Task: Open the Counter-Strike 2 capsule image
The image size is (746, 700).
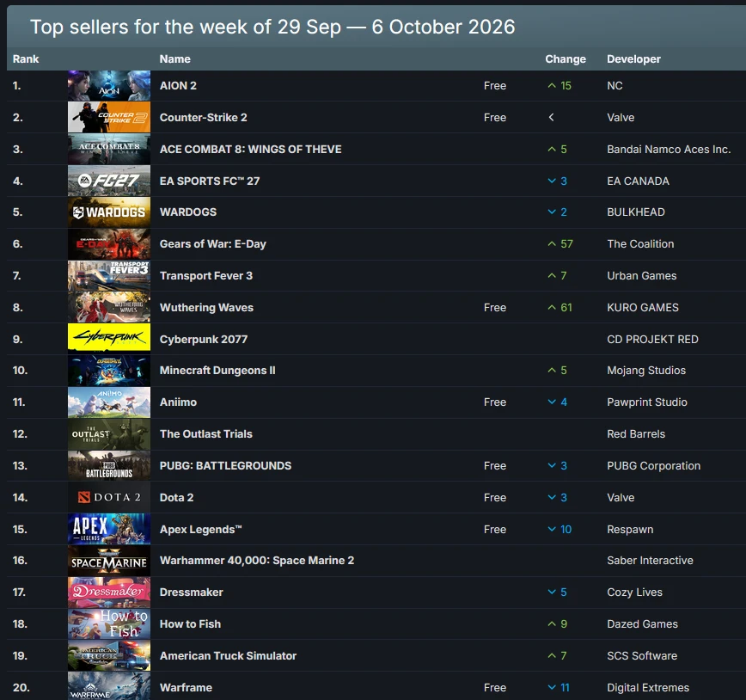Action: coord(109,117)
